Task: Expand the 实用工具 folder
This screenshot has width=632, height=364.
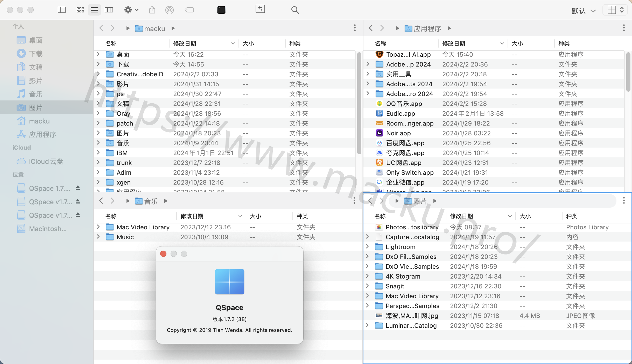Action: pos(368,74)
